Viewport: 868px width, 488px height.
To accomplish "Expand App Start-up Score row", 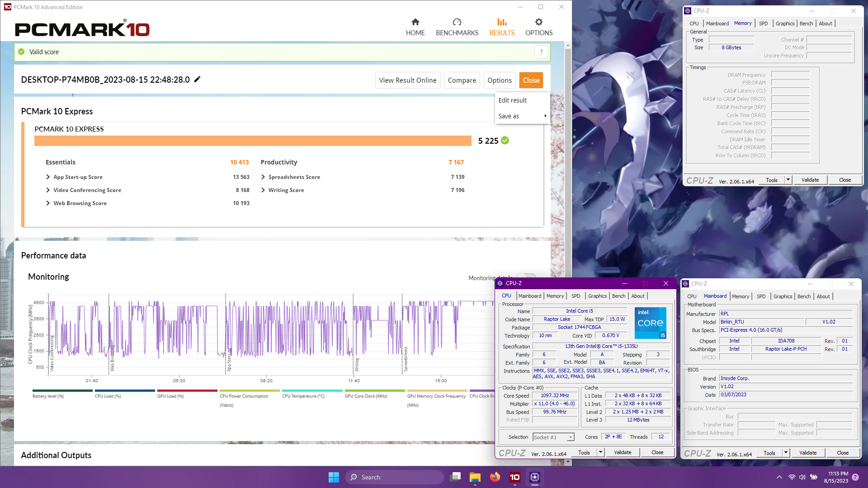I will tap(48, 177).
